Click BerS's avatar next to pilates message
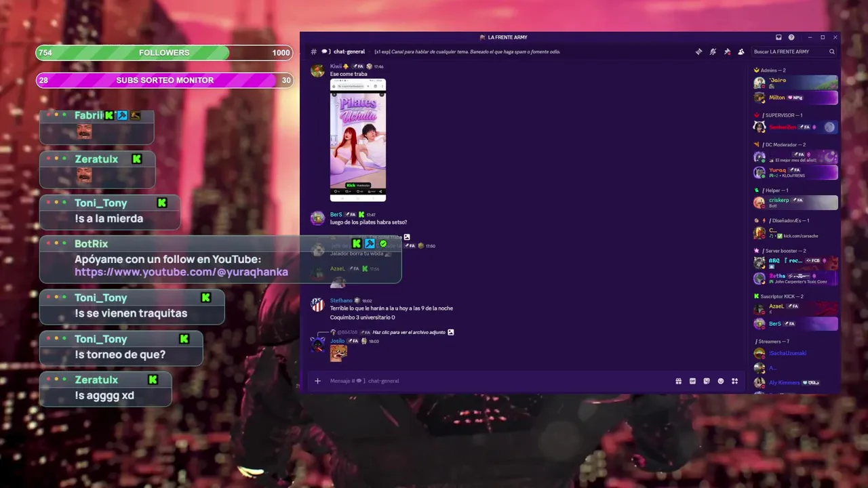The width and height of the screenshot is (868, 488). click(317, 218)
